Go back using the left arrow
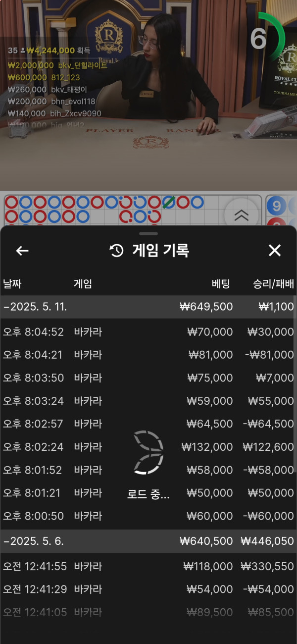Screen dimensions: 297x644 tap(22, 251)
